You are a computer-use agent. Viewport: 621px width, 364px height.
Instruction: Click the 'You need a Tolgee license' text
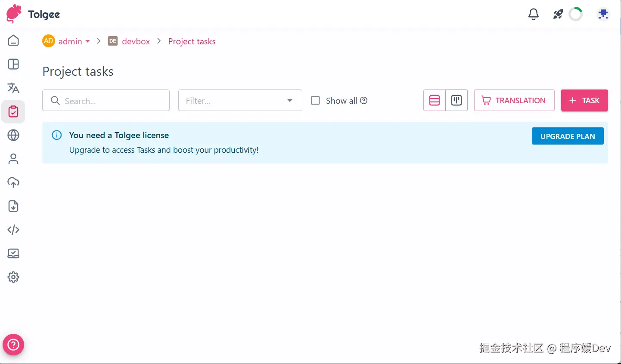(x=119, y=135)
